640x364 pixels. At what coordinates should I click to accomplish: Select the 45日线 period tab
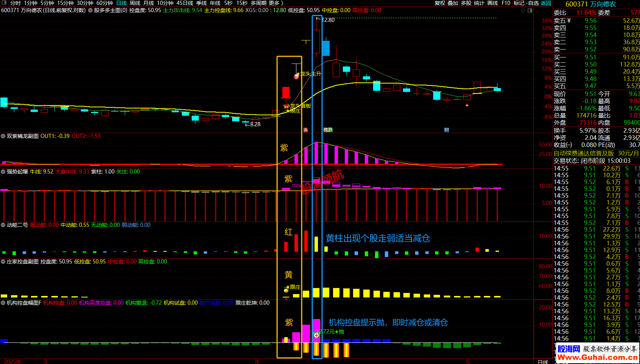click(185, 3)
